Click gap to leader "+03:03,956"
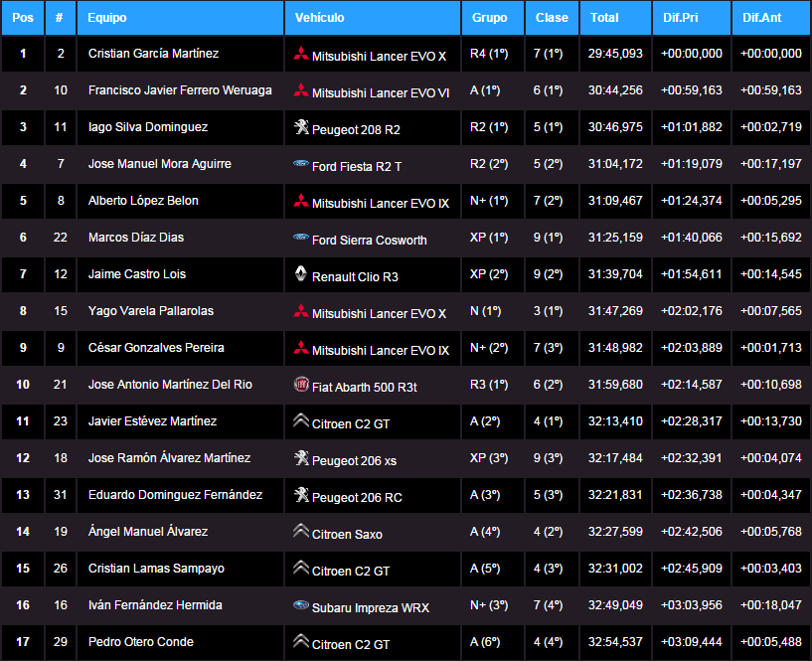 [692, 605]
